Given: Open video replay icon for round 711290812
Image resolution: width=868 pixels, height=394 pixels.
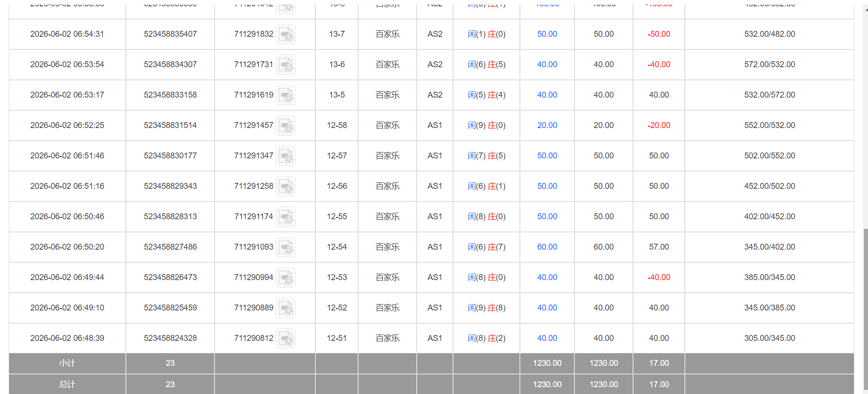Looking at the screenshot, I should (x=286, y=339).
